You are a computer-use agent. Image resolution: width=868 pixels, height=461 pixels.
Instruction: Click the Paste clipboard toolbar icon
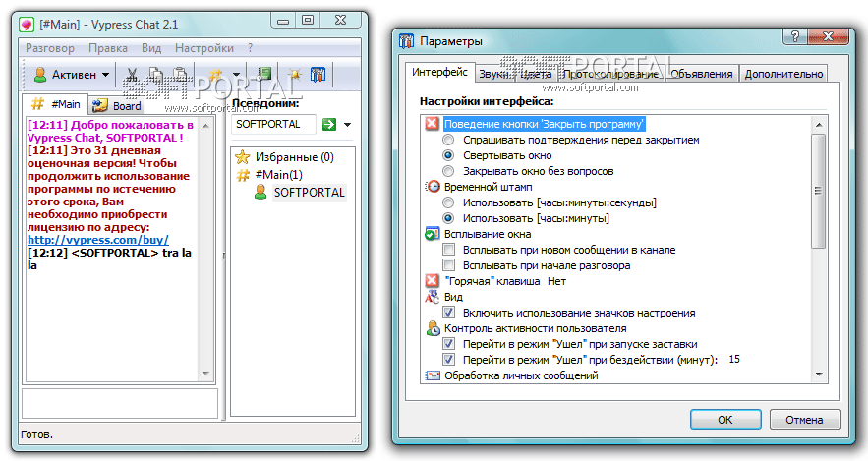click(x=180, y=75)
